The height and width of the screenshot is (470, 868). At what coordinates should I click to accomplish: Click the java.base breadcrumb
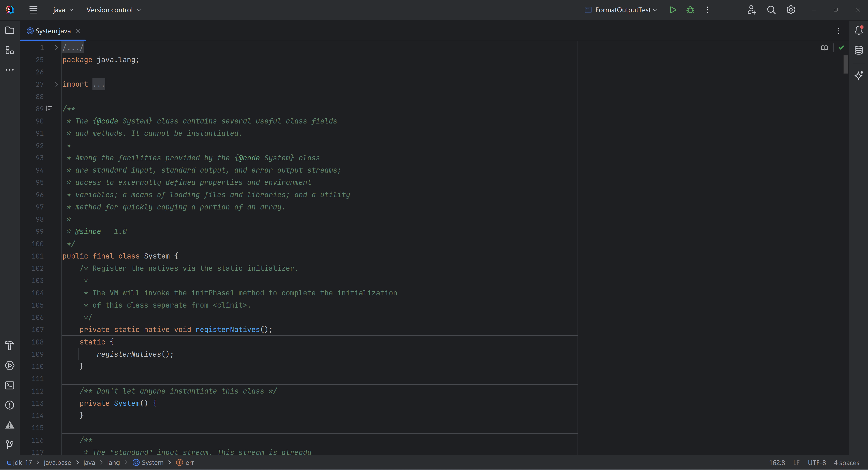[x=57, y=463]
